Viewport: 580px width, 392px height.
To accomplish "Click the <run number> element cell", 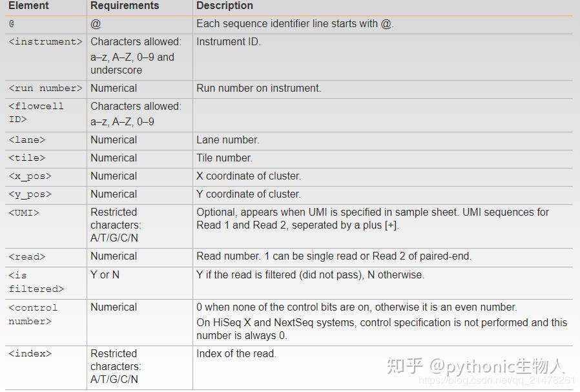I will [x=45, y=88].
